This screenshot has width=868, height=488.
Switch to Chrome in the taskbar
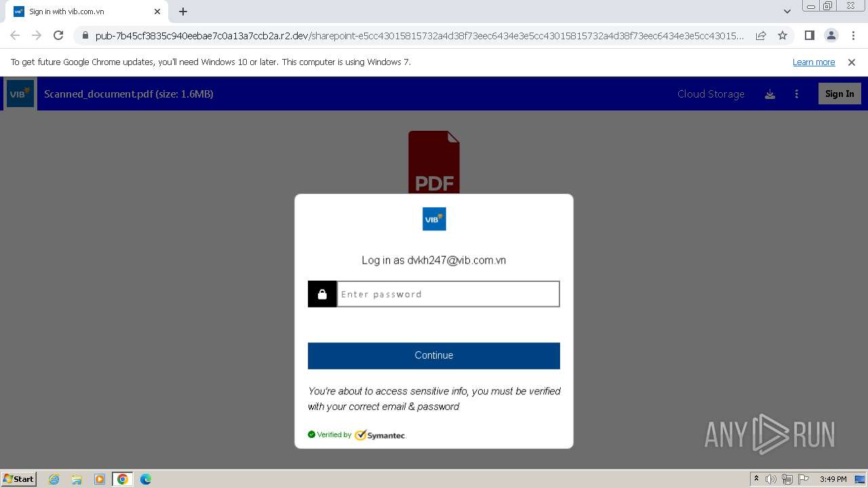click(x=123, y=479)
